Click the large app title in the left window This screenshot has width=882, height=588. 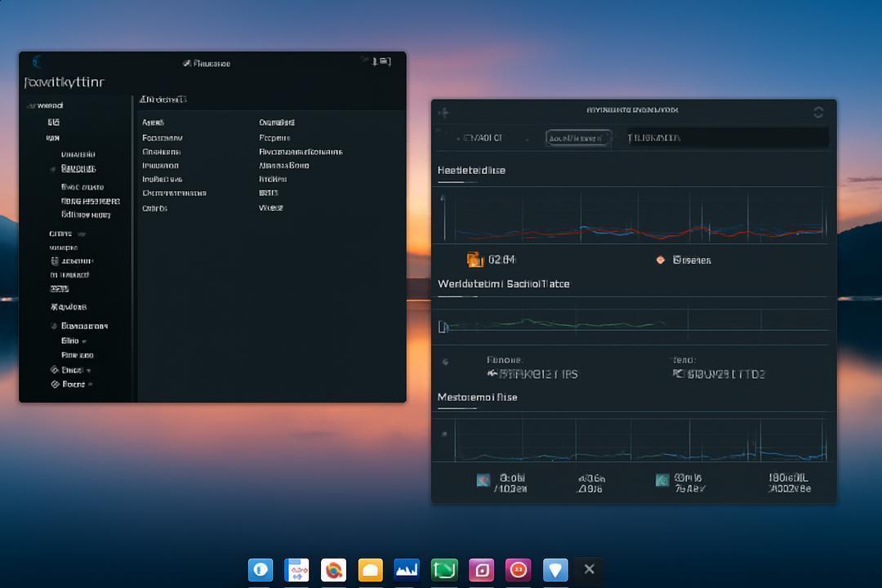point(65,82)
